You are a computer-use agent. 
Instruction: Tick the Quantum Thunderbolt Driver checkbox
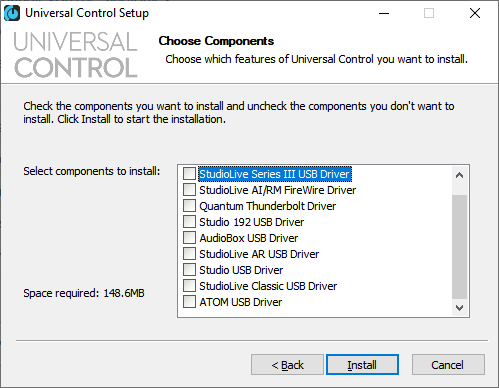(189, 206)
